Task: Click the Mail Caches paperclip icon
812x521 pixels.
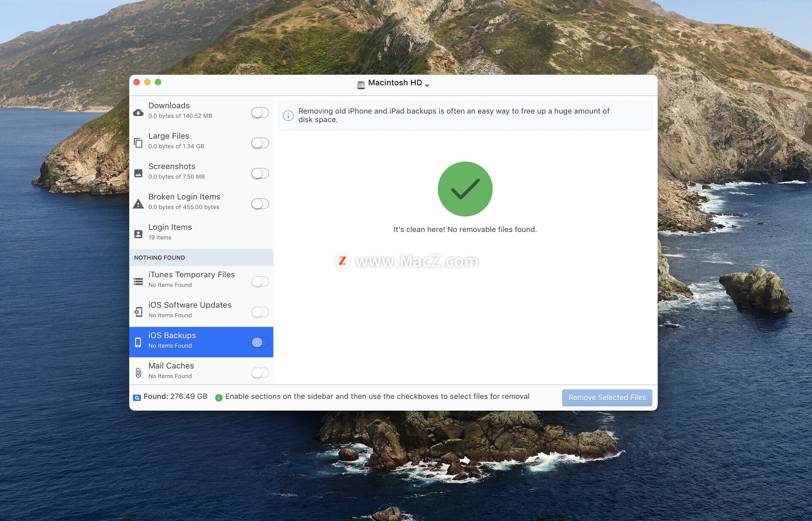Action: tap(138, 373)
